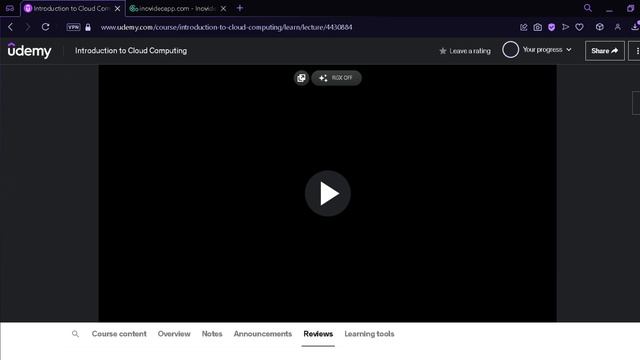Click Leave a rating link
The width and height of the screenshot is (640, 360).
(465, 51)
